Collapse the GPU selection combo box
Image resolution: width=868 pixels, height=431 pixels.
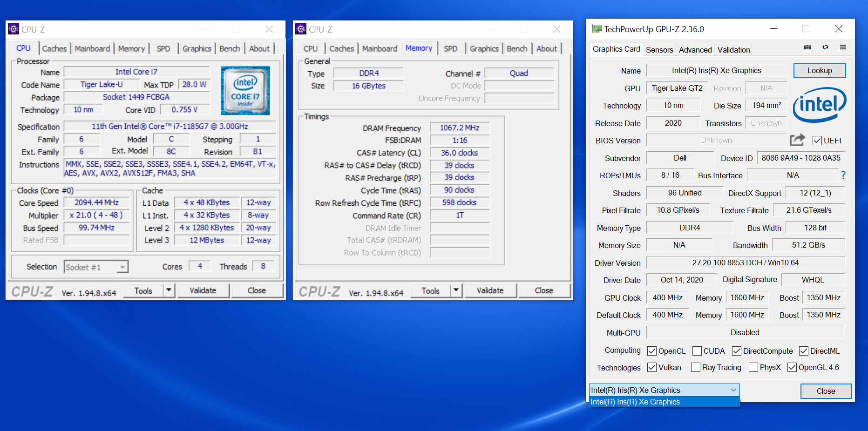coord(733,390)
